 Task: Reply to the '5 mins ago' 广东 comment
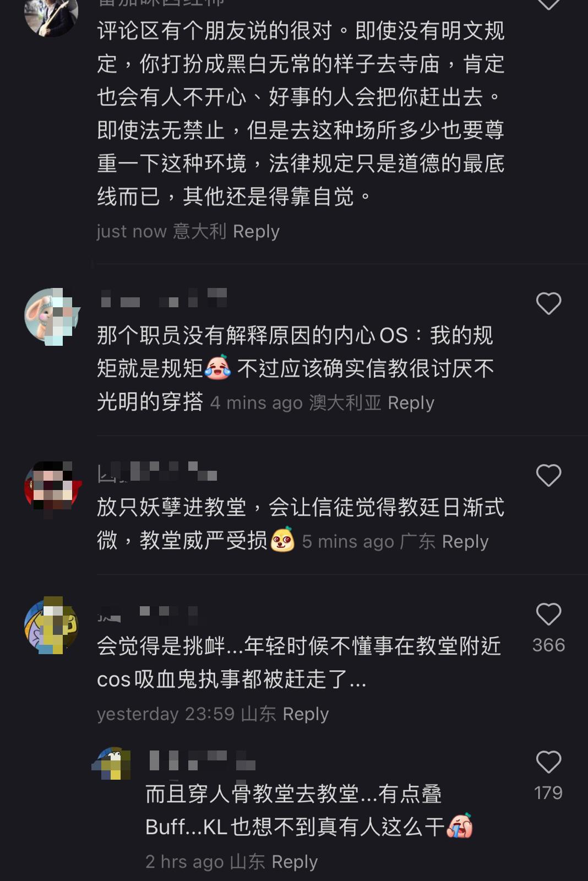click(465, 542)
